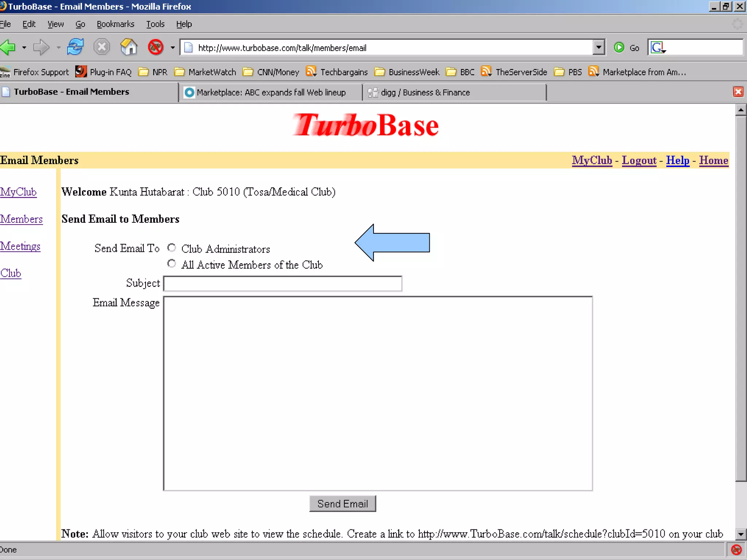Click the Reload page icon
This screenshot has width=747, height=560.
click(x=75, y=47)
